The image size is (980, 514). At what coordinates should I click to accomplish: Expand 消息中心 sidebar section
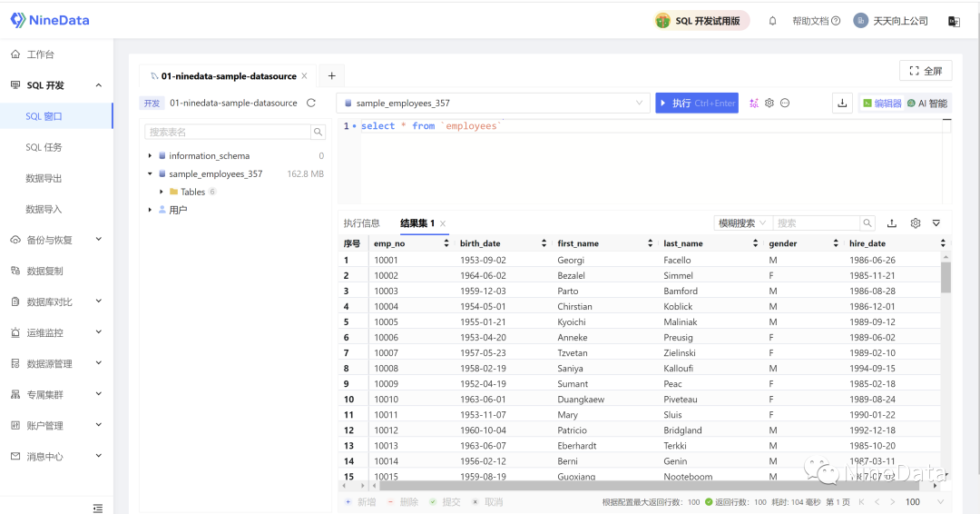[98, 456]
